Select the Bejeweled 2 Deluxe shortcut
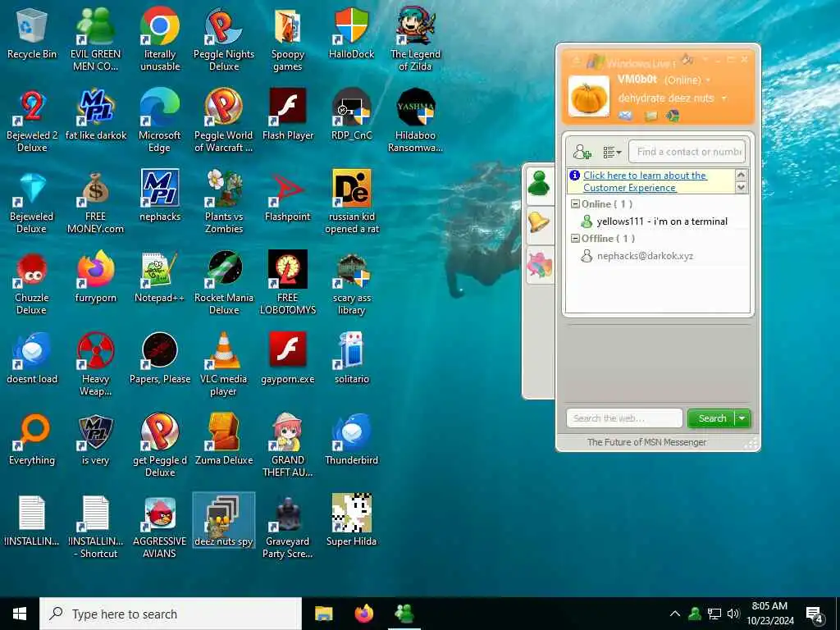The image size is (840, 630). coord(32,121)
